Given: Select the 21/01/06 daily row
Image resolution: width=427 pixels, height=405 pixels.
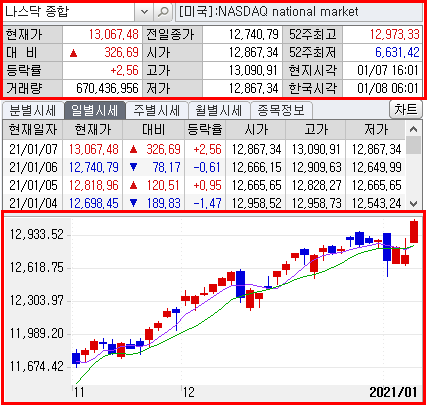Looking at the screenshot, I should click(204, 167).
